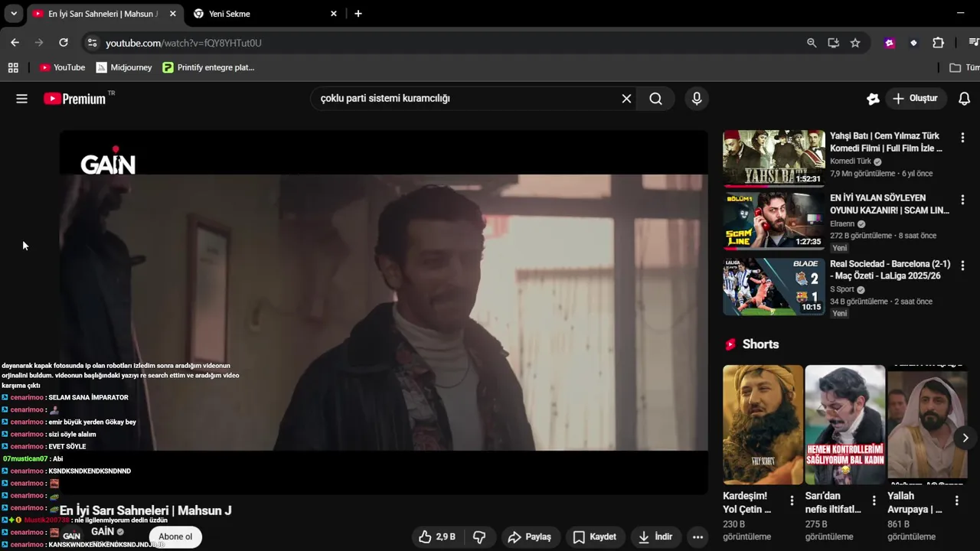
Task: Open Chrome extensions puzzle icon
Action: pyautogui.click(x=939, y=43)
